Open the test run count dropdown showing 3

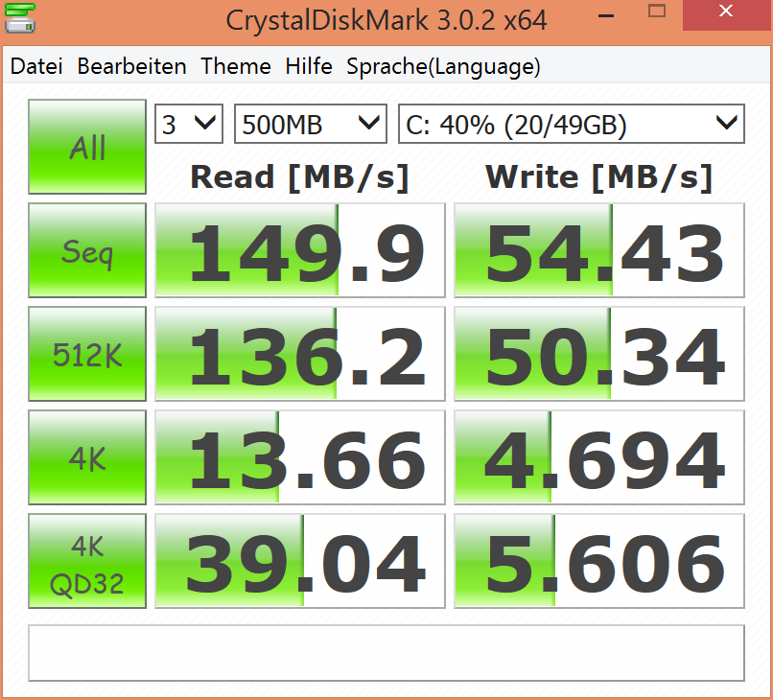tap(189, 124)
